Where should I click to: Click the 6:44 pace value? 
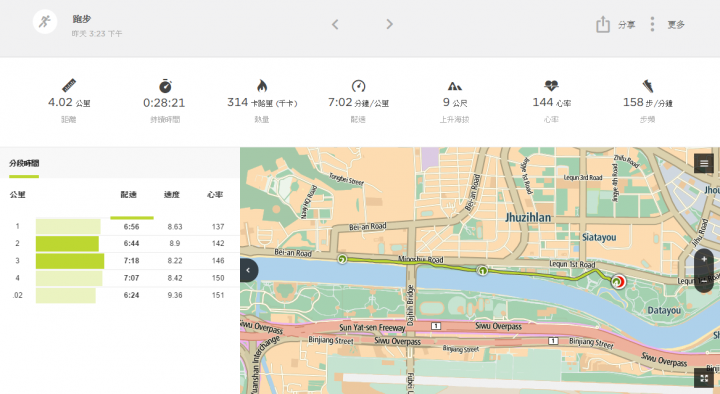[131, 243]
